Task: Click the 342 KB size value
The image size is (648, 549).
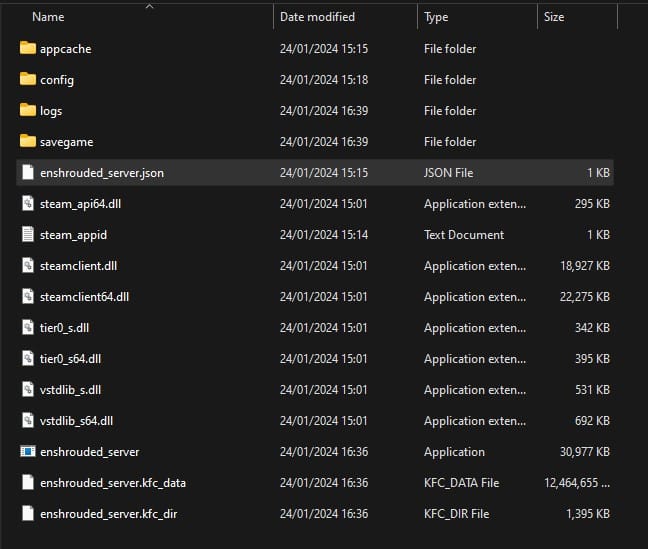Action: pos(592,328)
